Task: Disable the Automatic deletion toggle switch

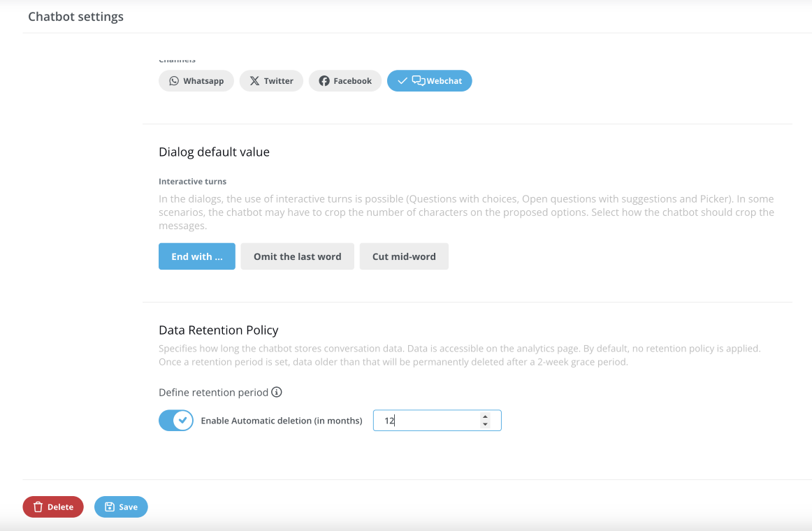Action: pos(176,420)
